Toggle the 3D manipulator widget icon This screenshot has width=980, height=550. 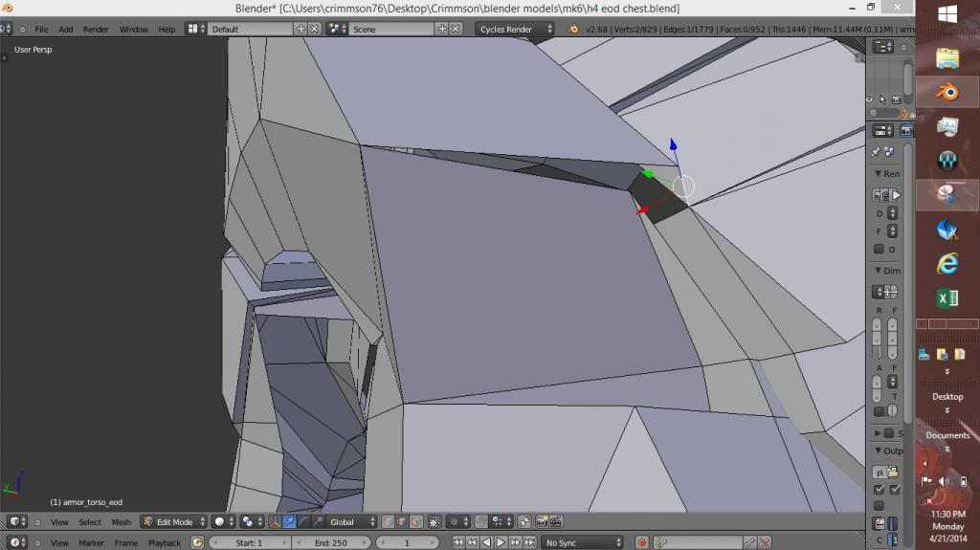click(277, 522)
